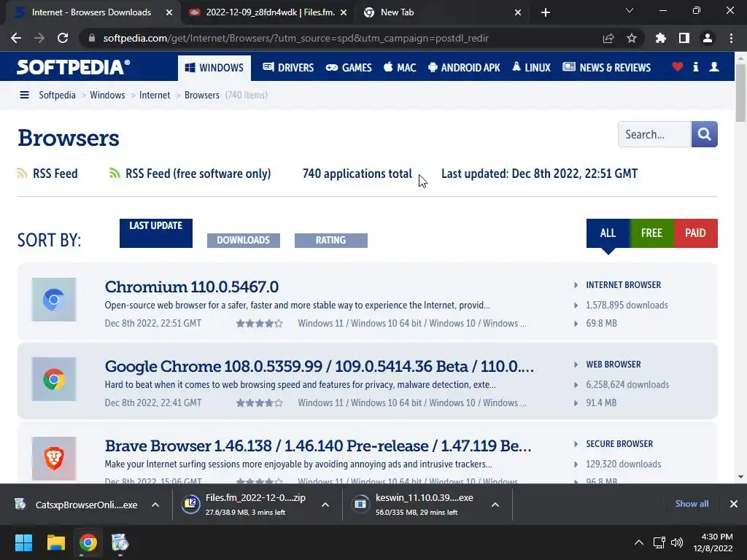Image resolution: width=747 pixels, height=560 pixels.
Task: Open the GAMES category
Action: (349, 68)
